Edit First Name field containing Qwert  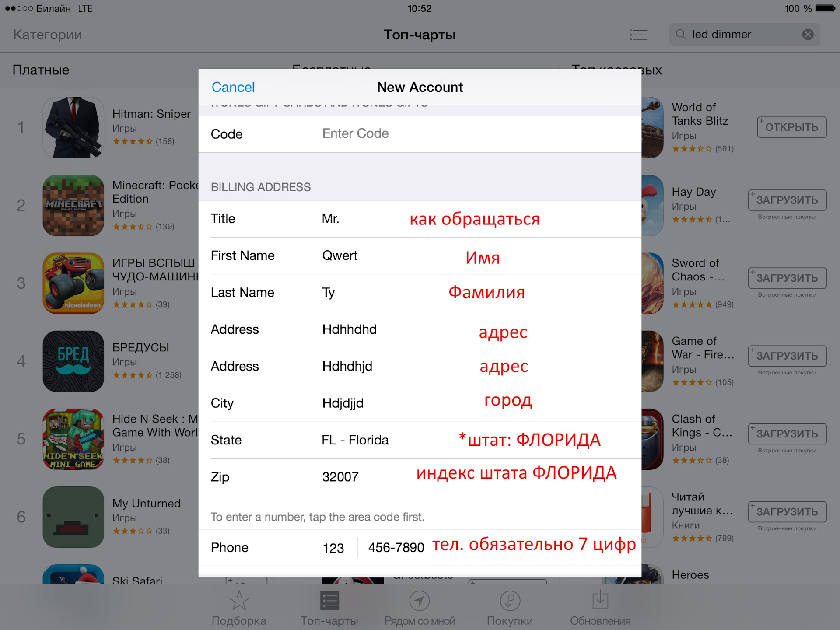coord(420,255)
